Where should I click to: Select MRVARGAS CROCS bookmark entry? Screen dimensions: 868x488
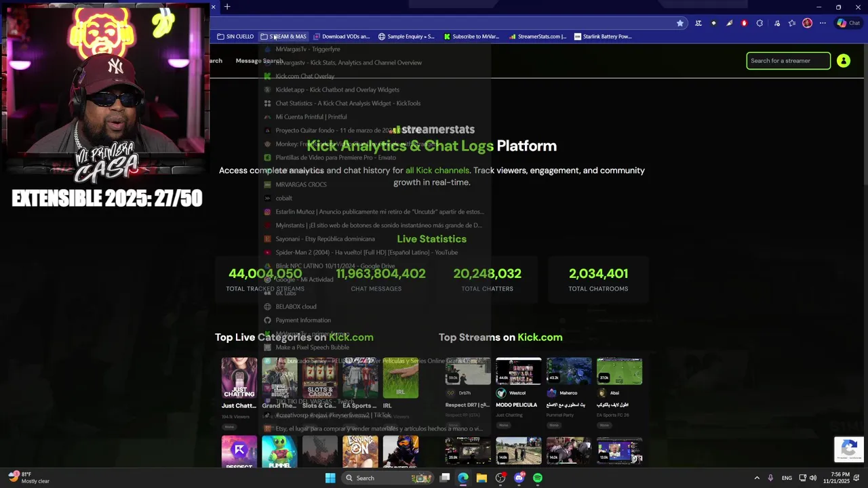click(374, 184)
